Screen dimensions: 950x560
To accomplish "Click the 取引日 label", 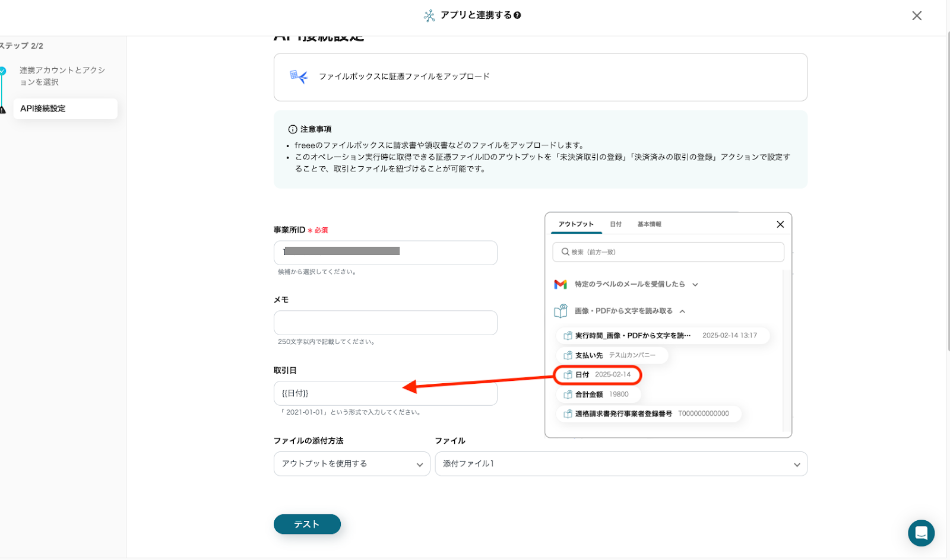I will coord(285,370).
